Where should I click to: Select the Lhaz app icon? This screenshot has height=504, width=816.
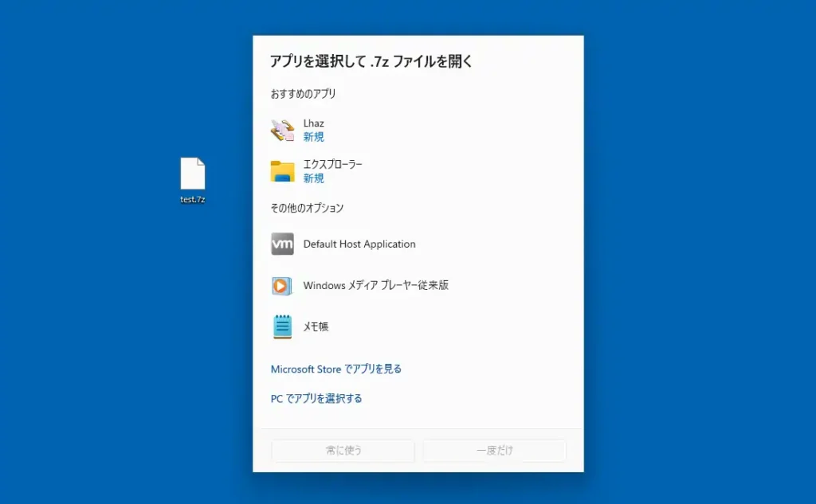[x=283, y=130]
